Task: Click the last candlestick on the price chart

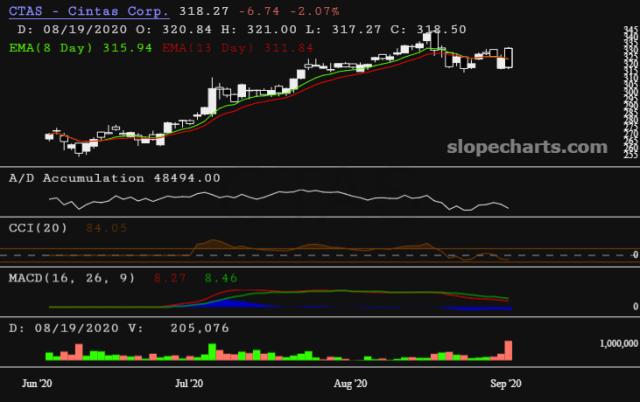Action: [509, 58]
